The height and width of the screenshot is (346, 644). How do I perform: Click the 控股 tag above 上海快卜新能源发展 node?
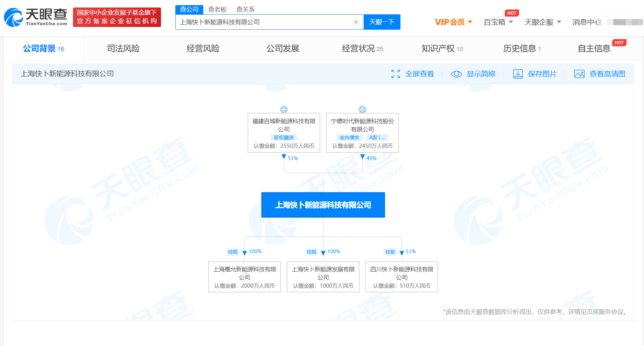coord(311,252)
